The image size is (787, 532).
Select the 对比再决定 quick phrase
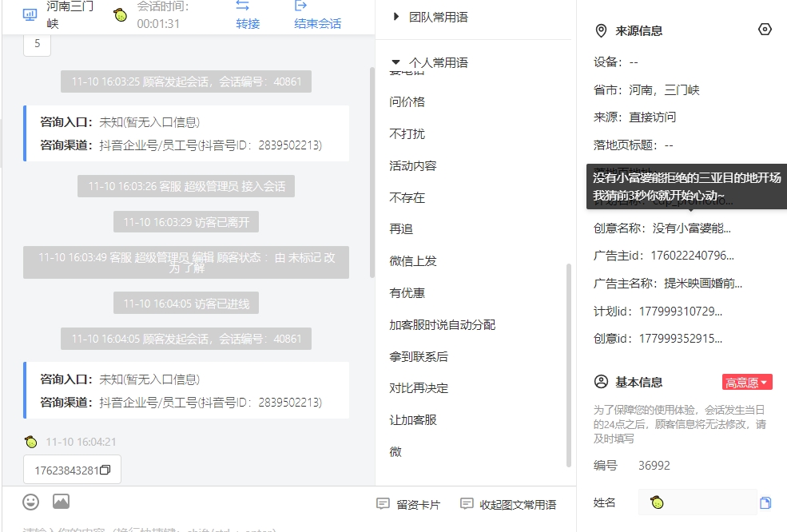(419, 388)
